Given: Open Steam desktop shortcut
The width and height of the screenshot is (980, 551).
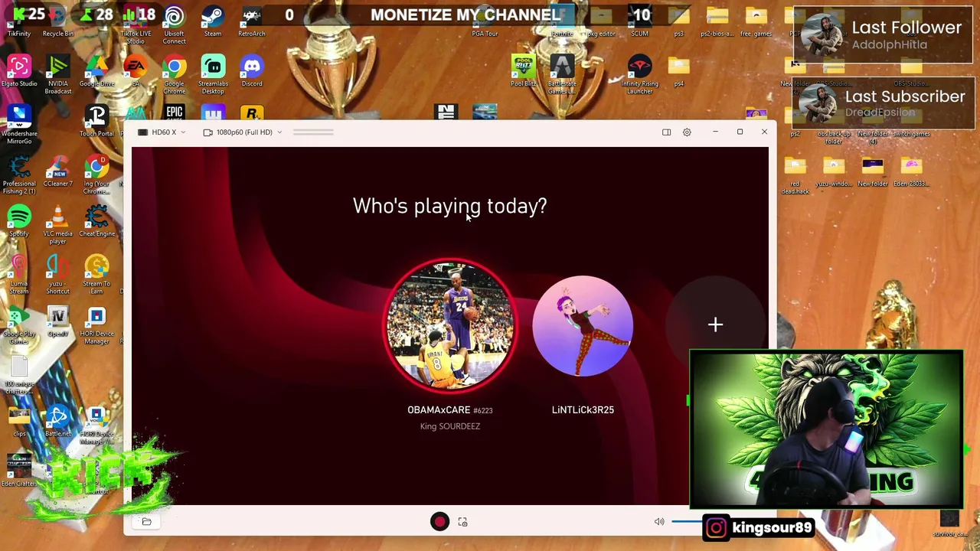Looking at the screenshot, I should point(213,21).
